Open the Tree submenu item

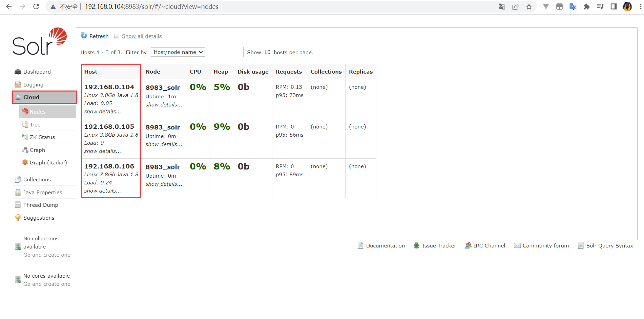47,124
